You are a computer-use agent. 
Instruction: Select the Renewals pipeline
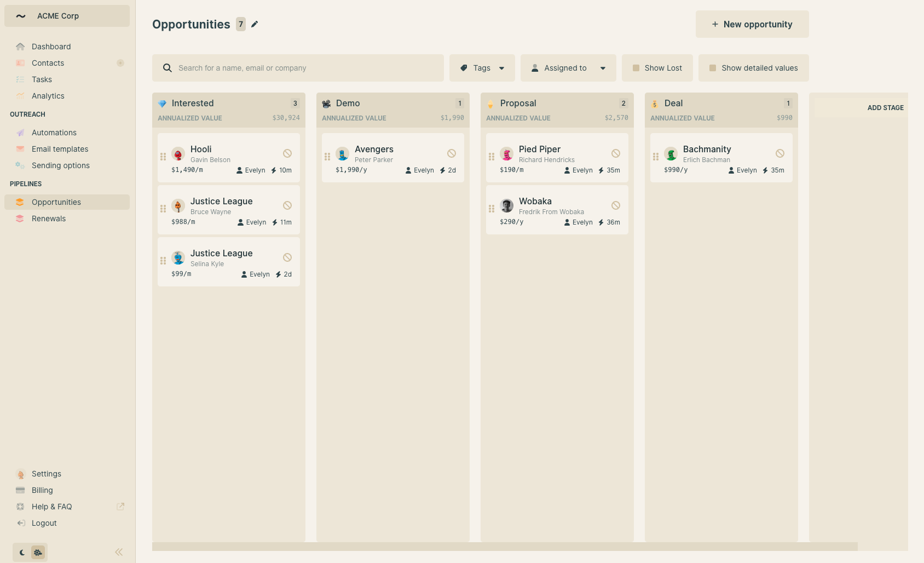(67, 219)
